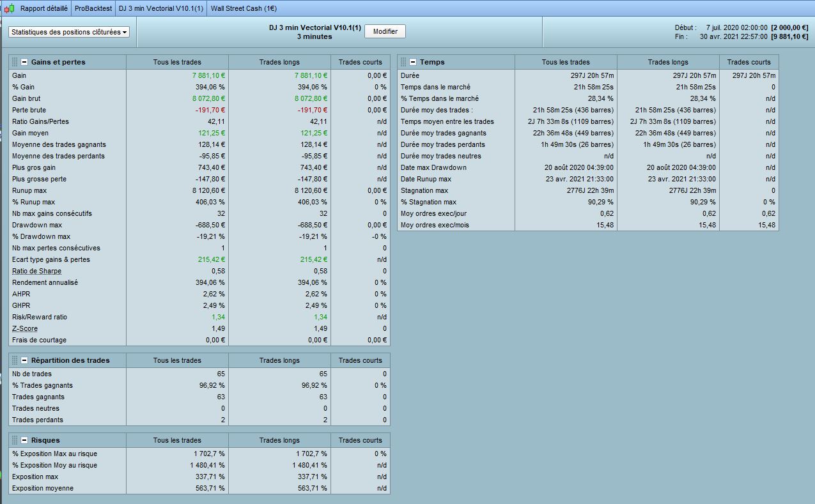815x504 pixels.
Task: Grab the Temps panel drag handle
Action: click(403, 62)
